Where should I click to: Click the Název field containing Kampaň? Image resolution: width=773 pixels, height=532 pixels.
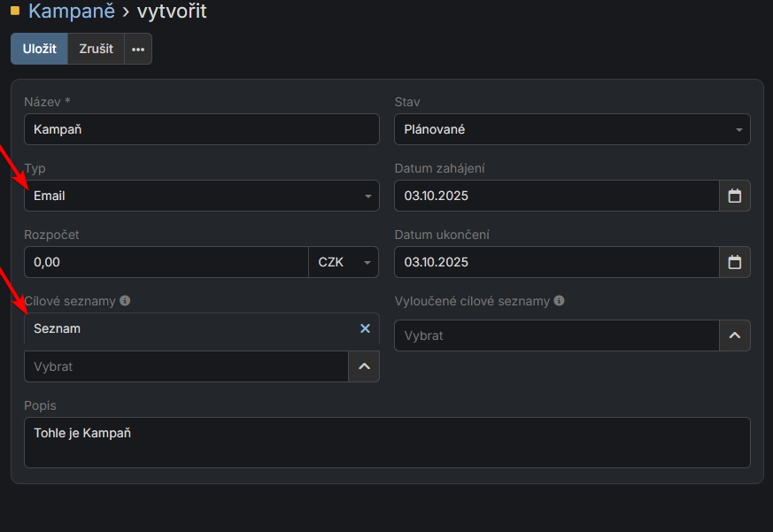point(201,129)
